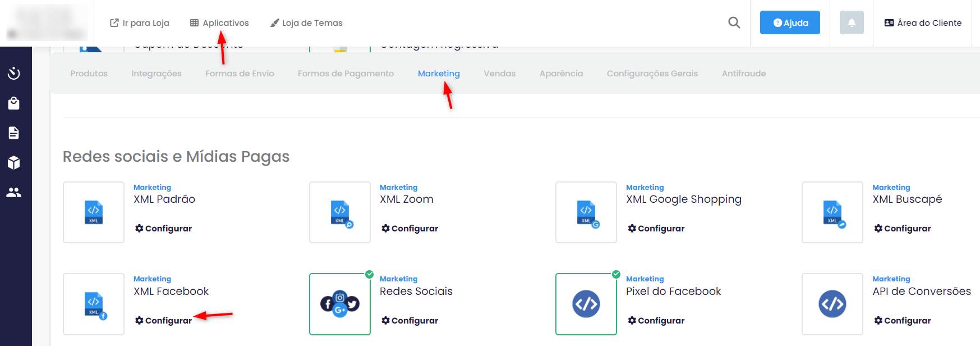
Task: Open the notifications bell
Action: 851,22
